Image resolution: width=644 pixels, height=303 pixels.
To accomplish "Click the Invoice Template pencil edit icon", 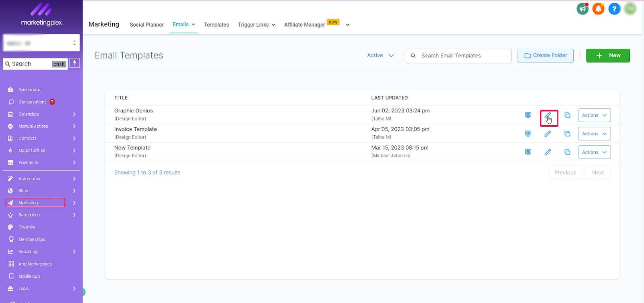I will pos(548,134).
